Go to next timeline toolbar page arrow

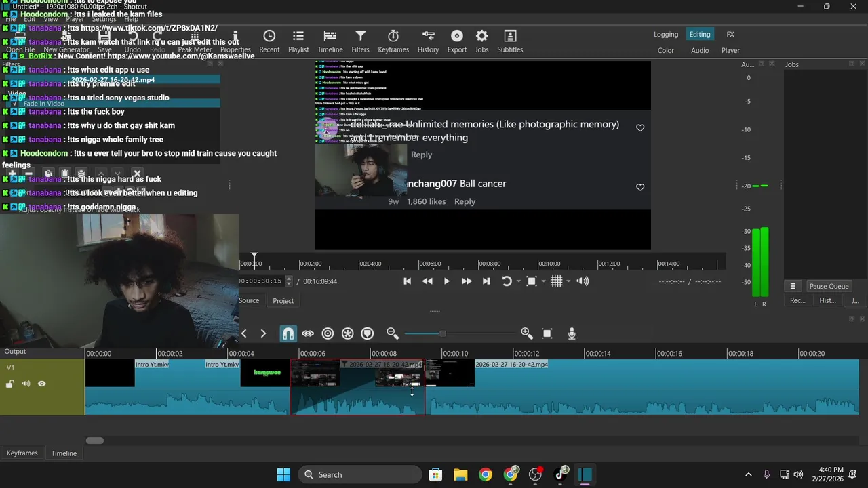(263, 333)
